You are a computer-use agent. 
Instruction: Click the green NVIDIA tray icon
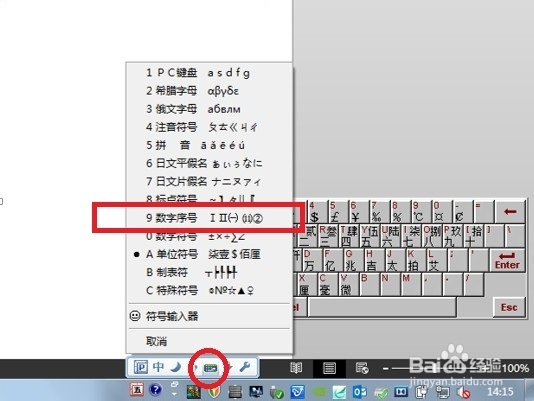click(319, 392)
